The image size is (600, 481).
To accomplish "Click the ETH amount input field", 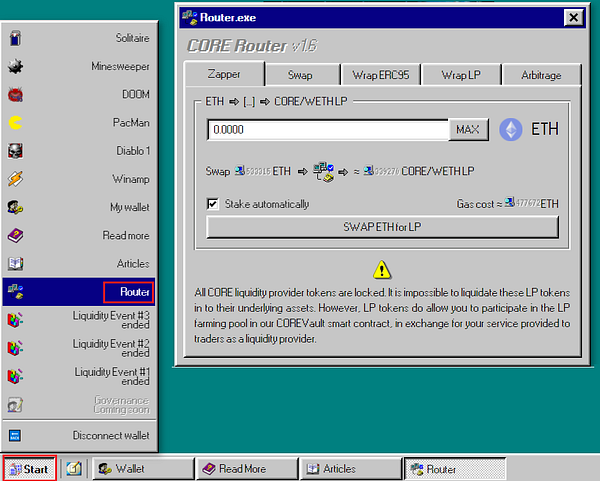I will (x=328, y=130).
